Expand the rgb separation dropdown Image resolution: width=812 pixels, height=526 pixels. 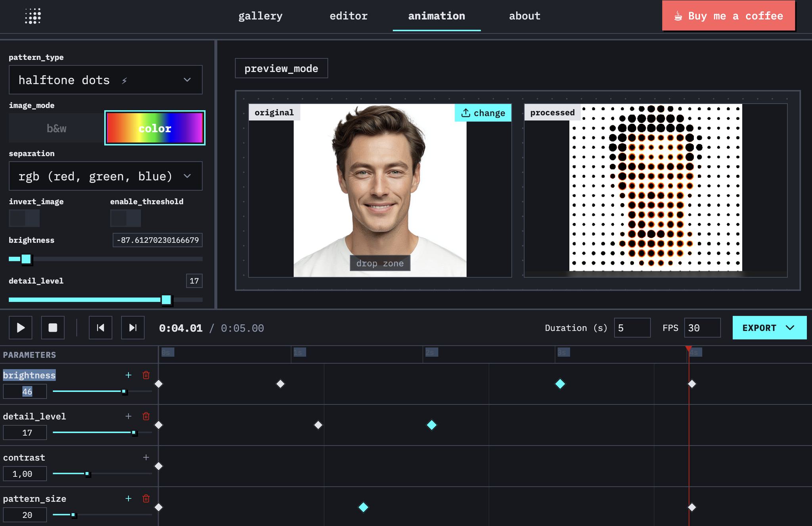(x=105, y=176)
